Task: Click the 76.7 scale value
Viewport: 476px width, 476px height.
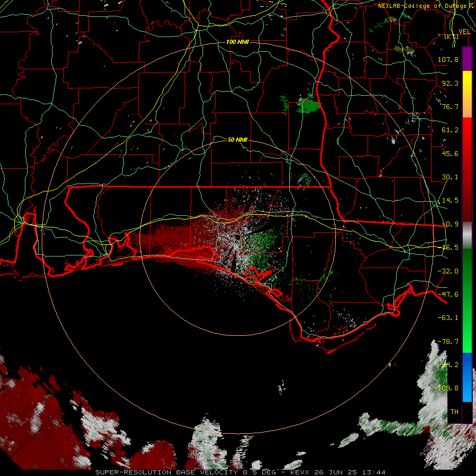Action: tap(450, 106)
